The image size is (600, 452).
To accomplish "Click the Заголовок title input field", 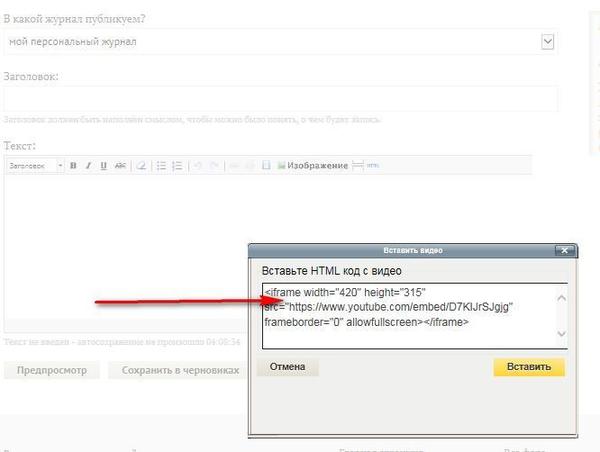I will pyautogui.click(x=280, y=98).
